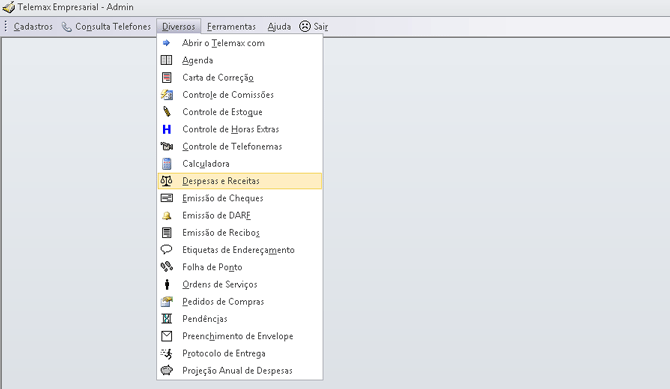Click the Folha de Ponto icon
670x389 pixels.
167,267
